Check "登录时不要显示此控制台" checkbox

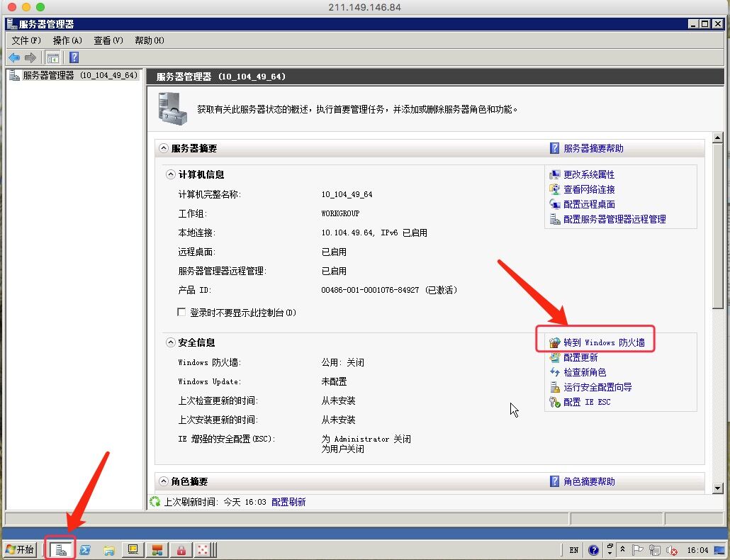tap(182, 312)
